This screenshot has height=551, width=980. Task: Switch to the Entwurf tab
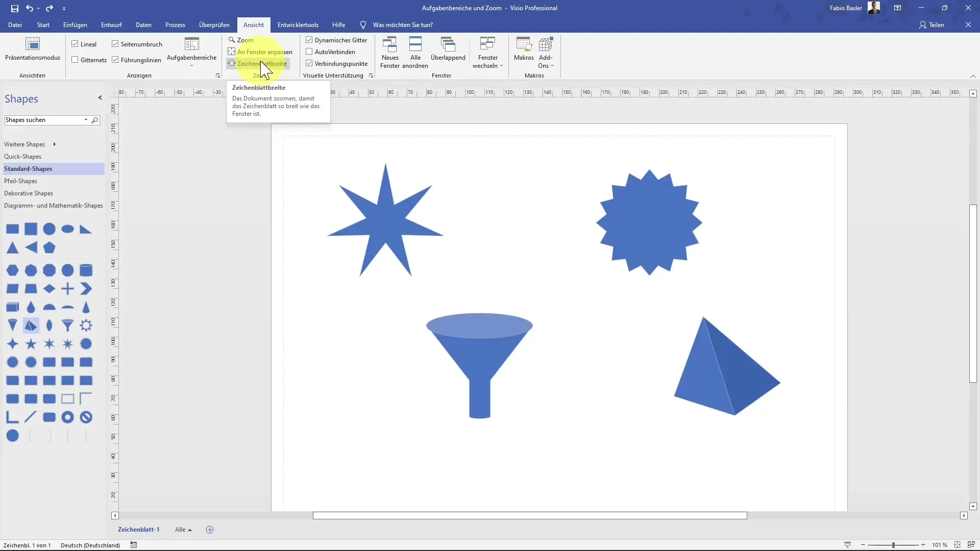[x=111, y=24]
